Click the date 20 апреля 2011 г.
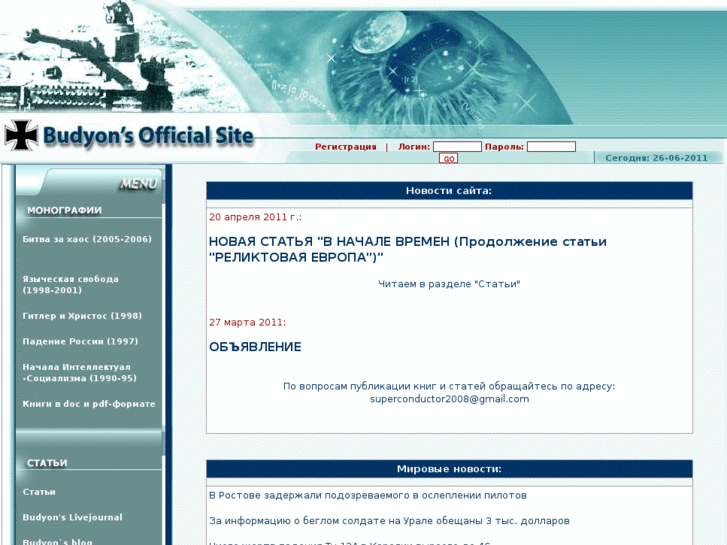This screenshot has height=545, width=727. click(x=255, y=217)
